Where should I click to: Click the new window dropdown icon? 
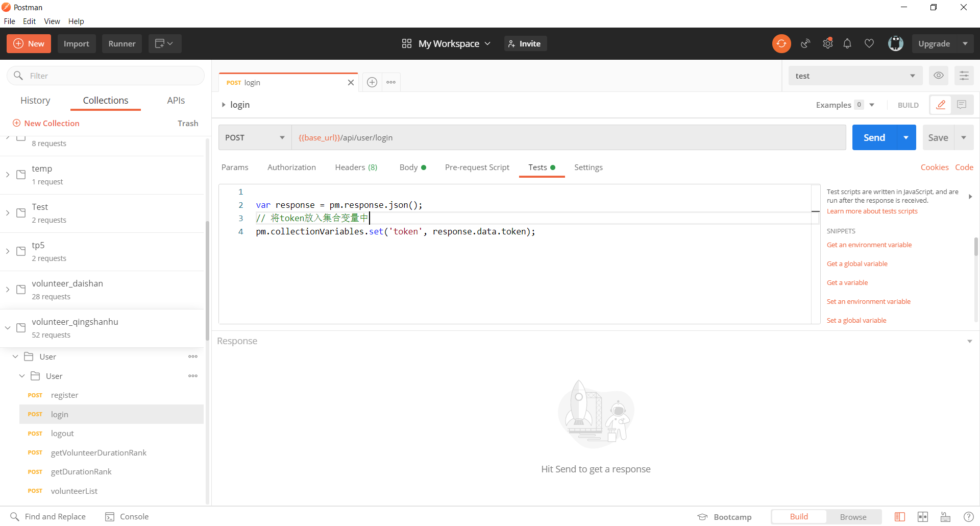click(165, 43)
